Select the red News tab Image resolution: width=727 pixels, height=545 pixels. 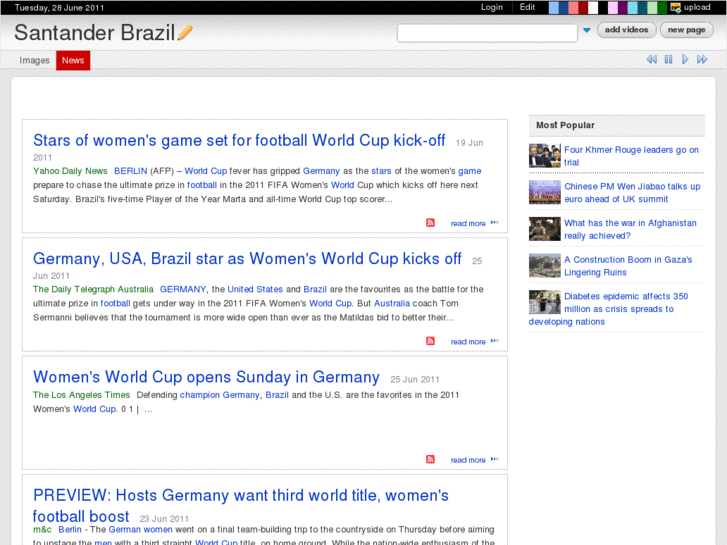tap(73, 60)
